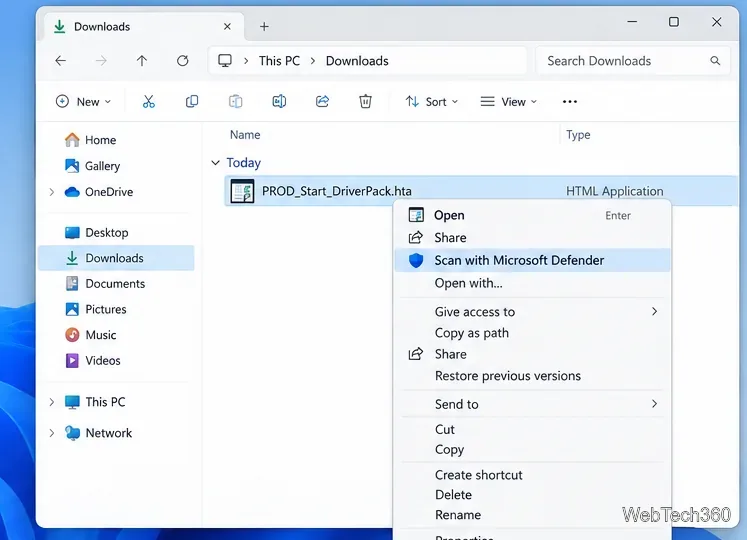This screenshot has height=540, width=747.
Task: Select Scan with Microsoft Defender
Action: coord(532,260)
